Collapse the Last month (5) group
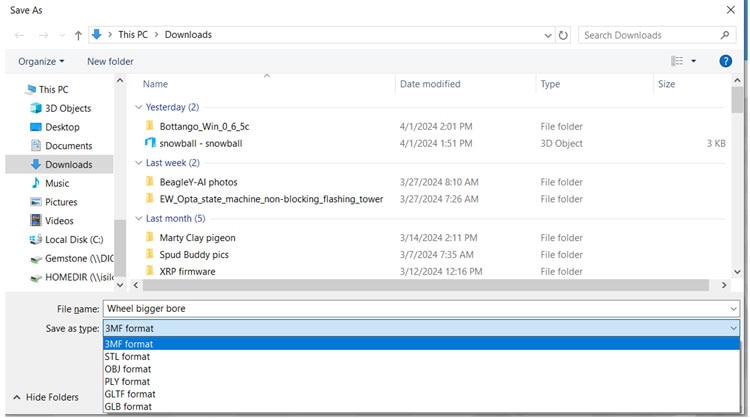750x418 pixels. 139,219
